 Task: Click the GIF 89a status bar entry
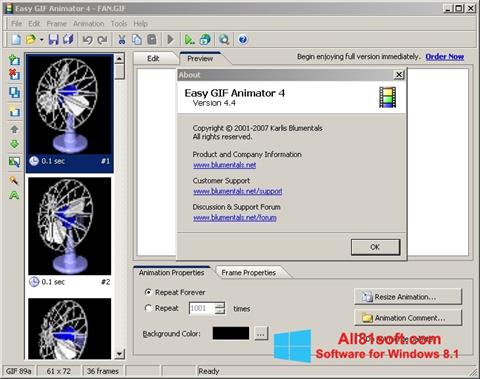(x=19, y=371)
